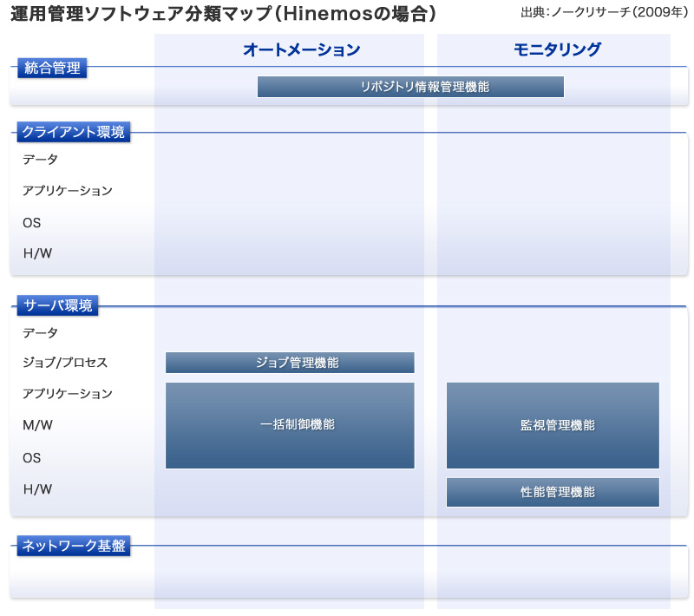The width and height of the screenshot is (694, 616).
Task: Click the リポジトリ情報管理機能 box
Action: [410, 87]
